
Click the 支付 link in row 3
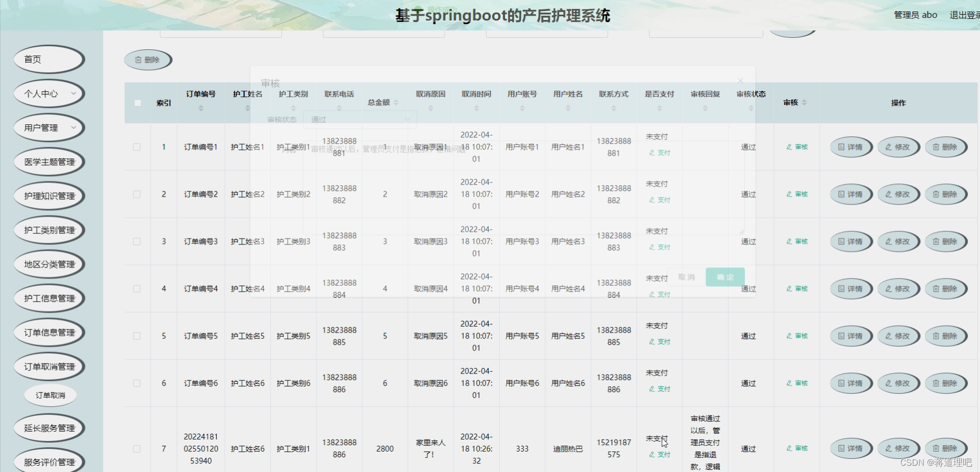[x=660, y=247]
